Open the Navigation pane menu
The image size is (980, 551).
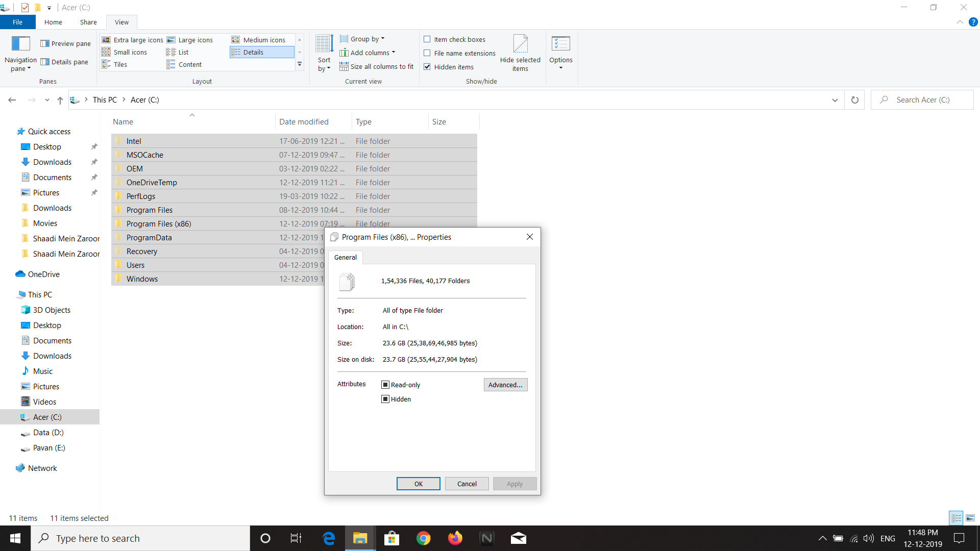click(x=20, y=54)
